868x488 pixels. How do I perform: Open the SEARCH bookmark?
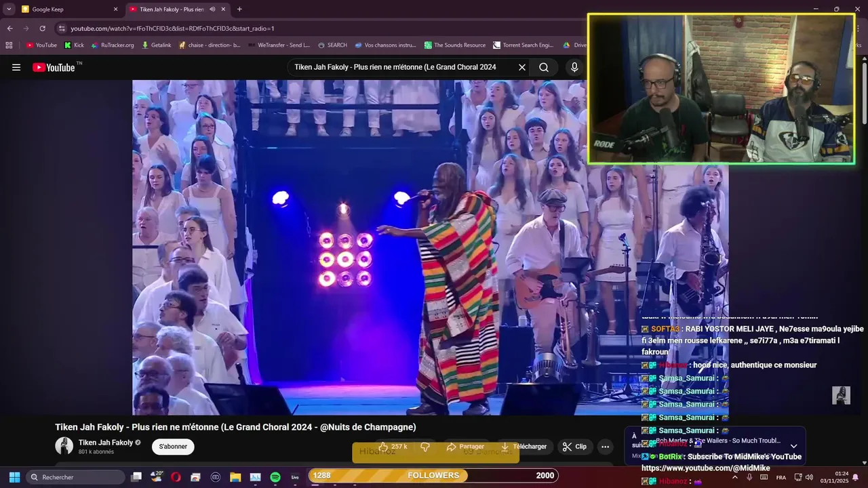[332, 45]
